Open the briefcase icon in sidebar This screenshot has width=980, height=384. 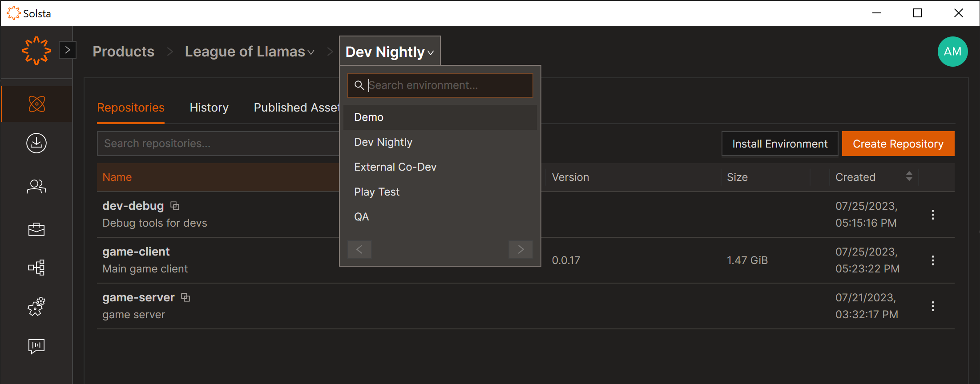click(36, 229)
